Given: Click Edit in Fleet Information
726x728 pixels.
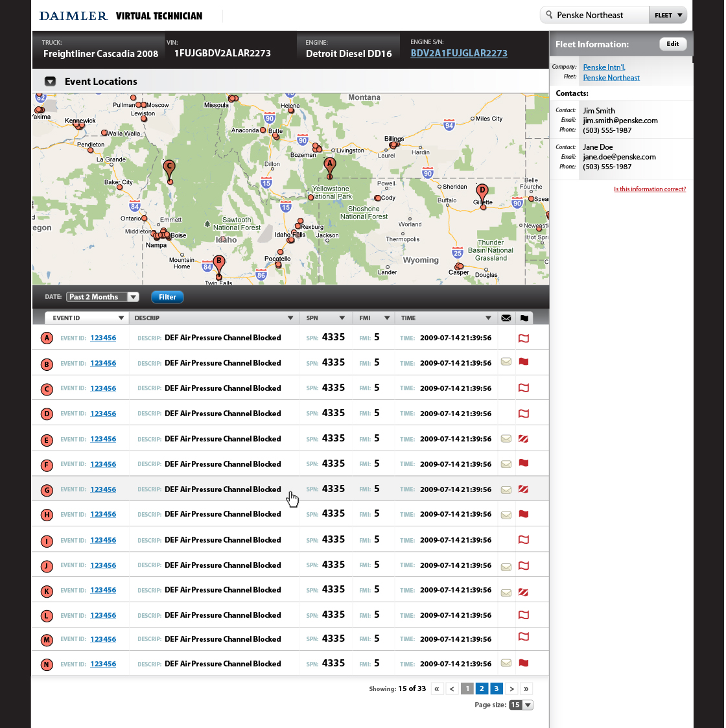Looking at the screenshot, I should (x=673, y=43).
